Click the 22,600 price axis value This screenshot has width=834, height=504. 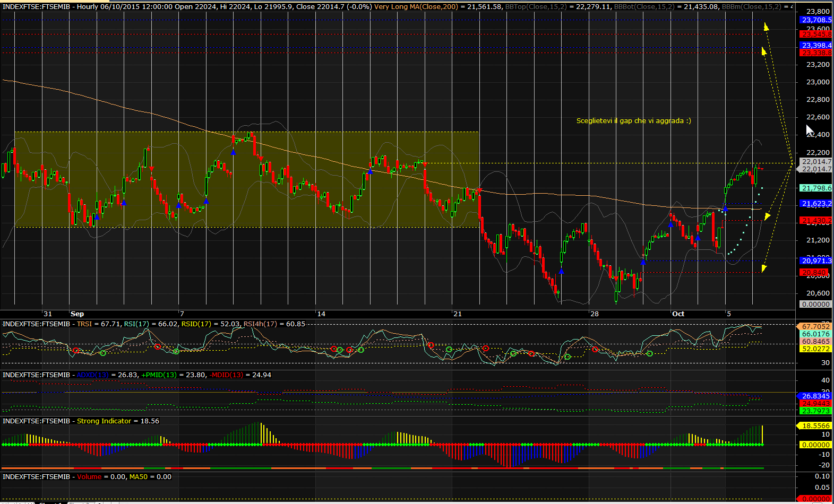818,117
